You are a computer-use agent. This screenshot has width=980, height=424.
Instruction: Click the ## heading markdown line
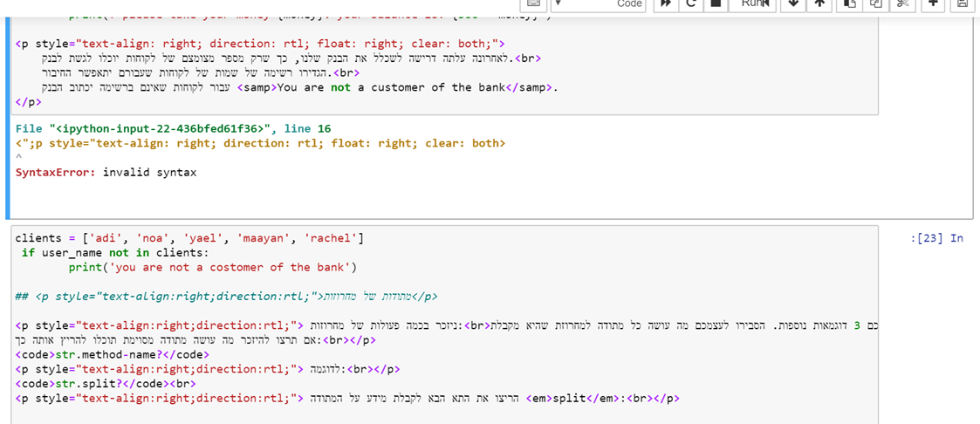click(x=226, y=297)
